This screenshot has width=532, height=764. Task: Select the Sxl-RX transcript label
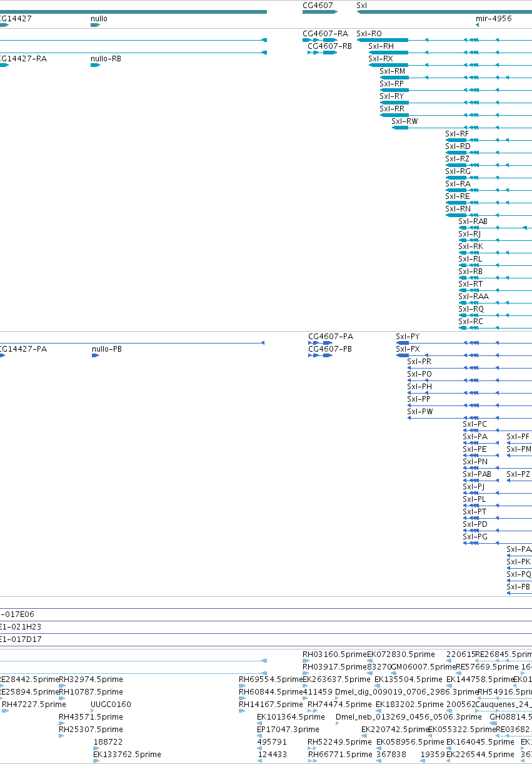pyautogui.click(x=381, y=59)
